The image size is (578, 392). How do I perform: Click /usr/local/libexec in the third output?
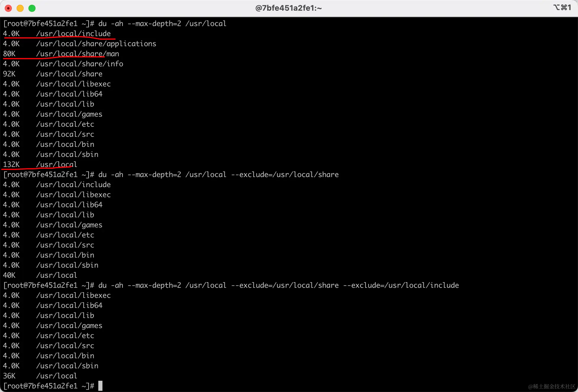[x=73, y=295]
